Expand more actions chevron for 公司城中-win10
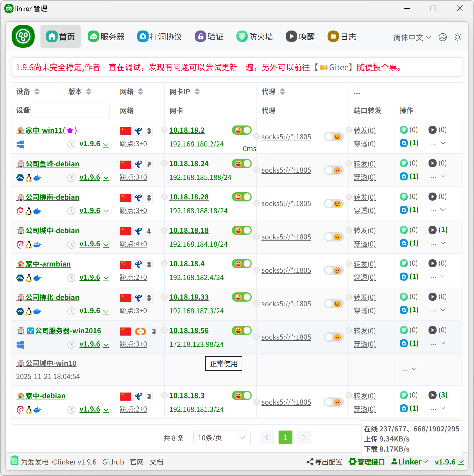474x476 pixels. pos(414,369)
